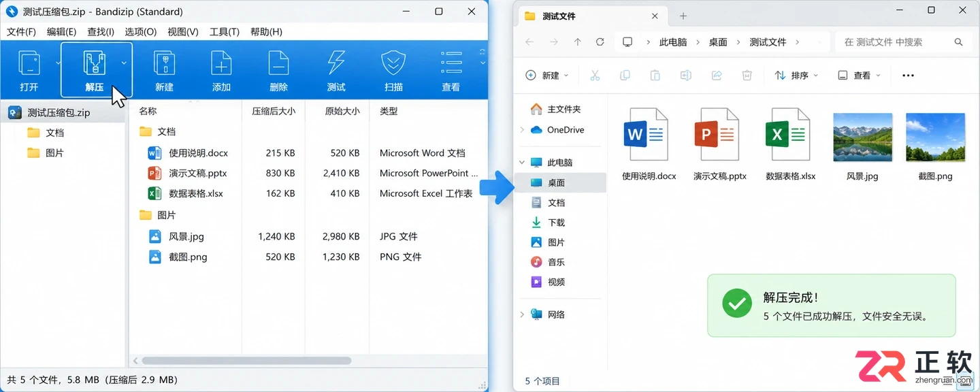Screen dimensions: 980x392
Task: Click the Delete (删除) toolbar icon in Bandizip
Action: click(278, 63)
